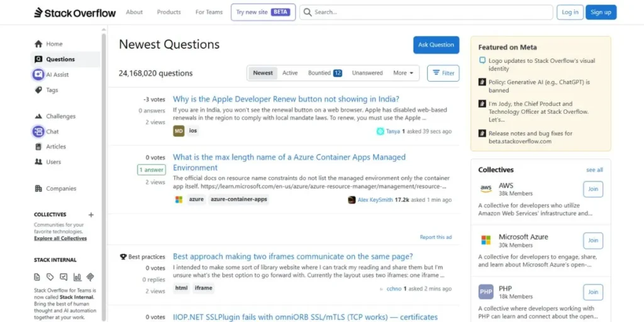Click the Companies building icon
The height and width of the screenshot is (322, 644).
pos(38,189)
